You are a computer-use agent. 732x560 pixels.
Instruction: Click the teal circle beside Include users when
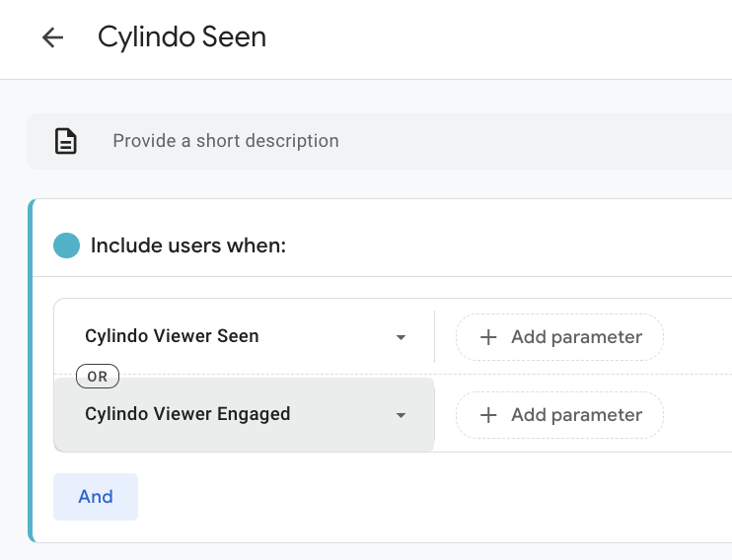(x=66, y=245)
